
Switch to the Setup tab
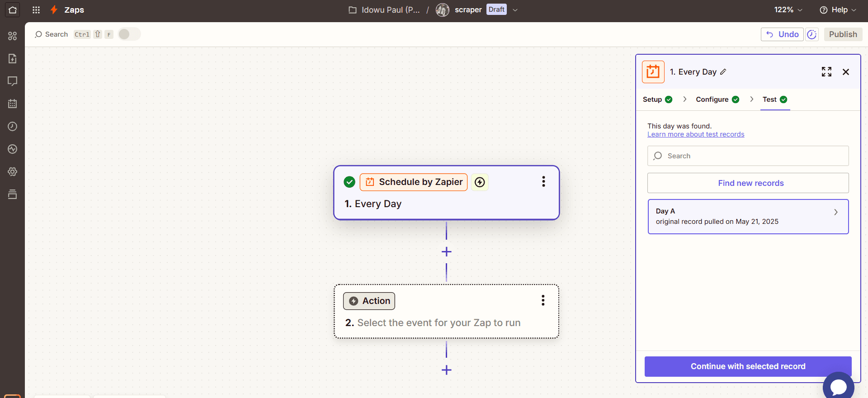click(657, 99)
